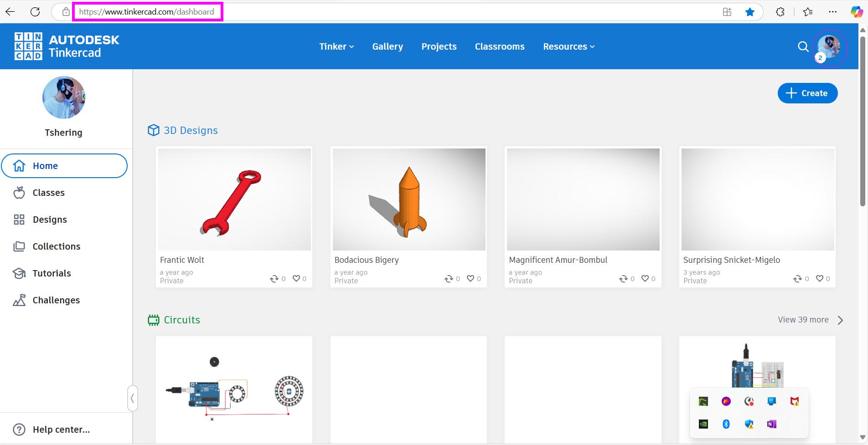The height and width of the screenshot is (445, 868).
Task: Click the split screen browser icon
Action: coord(727,12)
